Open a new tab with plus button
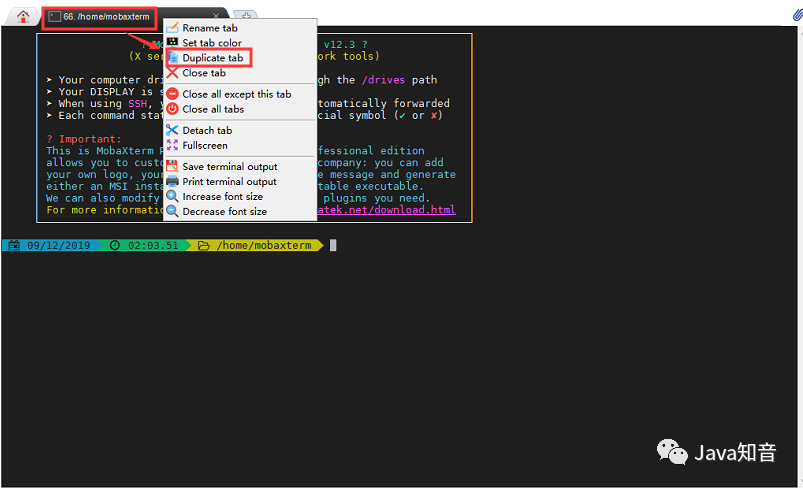Image resolution: width=803 pixels, height=488 pixels. (246, 16)
